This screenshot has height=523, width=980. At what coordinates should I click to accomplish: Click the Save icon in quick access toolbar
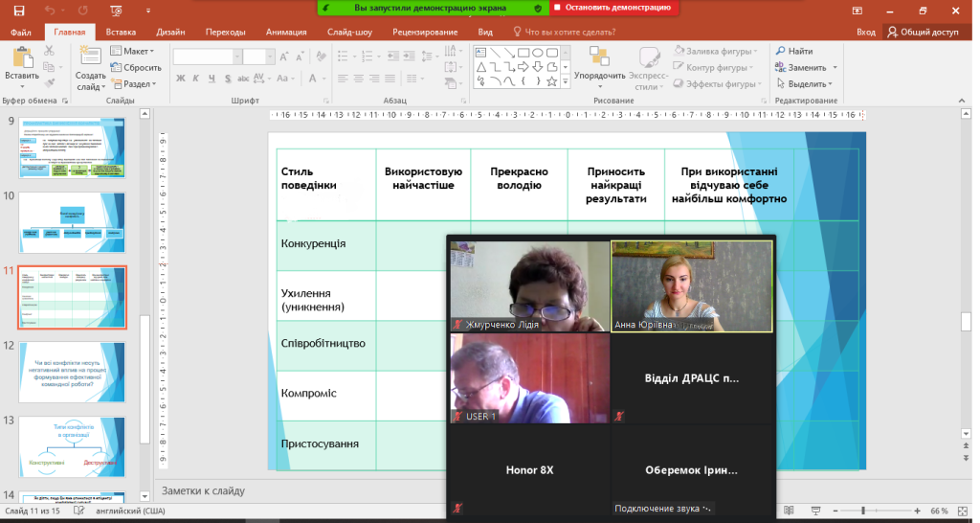(x=19, y=11)
